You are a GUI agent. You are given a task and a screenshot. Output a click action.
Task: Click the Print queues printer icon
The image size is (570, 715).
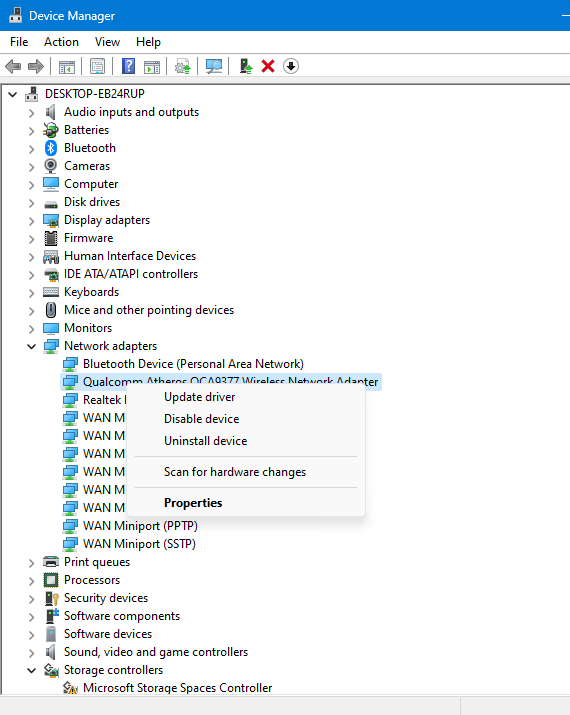point(51,562)
